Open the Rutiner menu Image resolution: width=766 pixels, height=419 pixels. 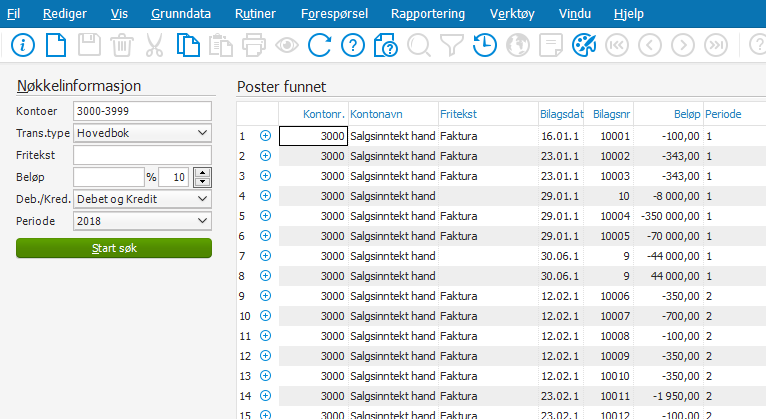[255, 14]
